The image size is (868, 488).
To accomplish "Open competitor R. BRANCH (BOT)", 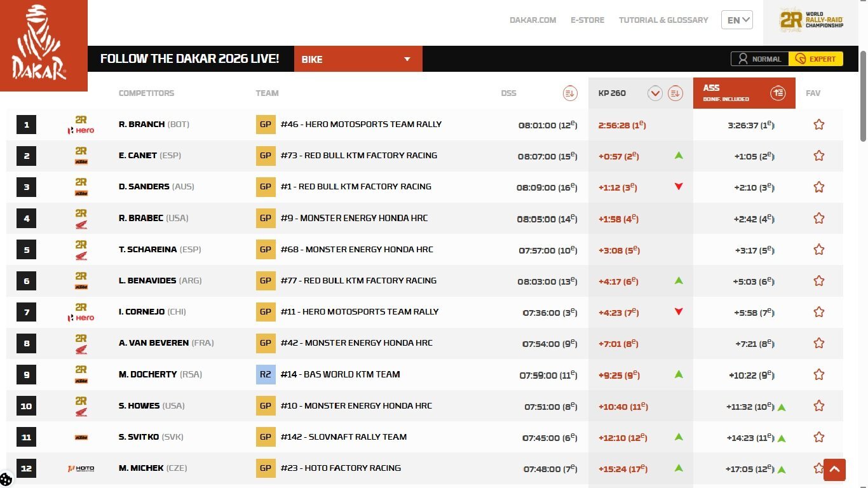I will (154, 125).
